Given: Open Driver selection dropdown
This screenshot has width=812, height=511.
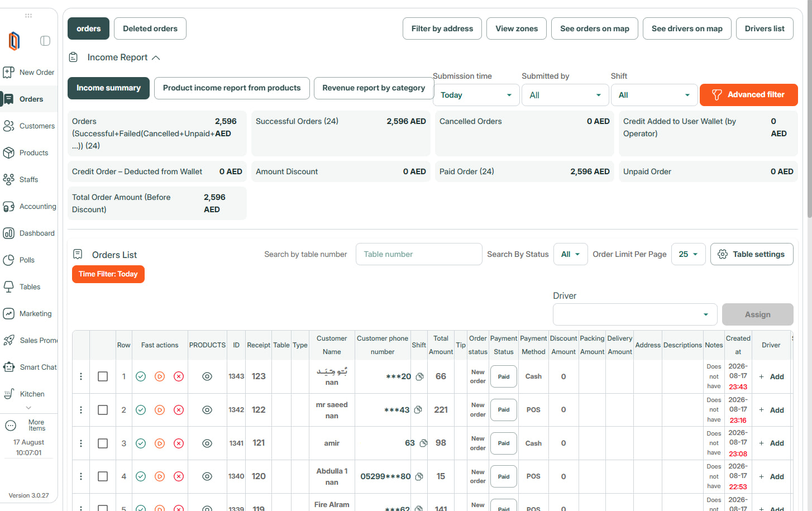Looking at the screenshot, I should [x=635, y=314].
